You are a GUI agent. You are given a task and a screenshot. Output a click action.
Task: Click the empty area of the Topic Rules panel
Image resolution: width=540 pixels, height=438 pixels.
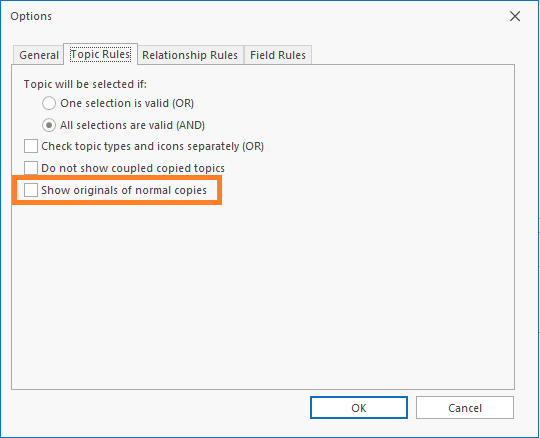coord(263,293)
